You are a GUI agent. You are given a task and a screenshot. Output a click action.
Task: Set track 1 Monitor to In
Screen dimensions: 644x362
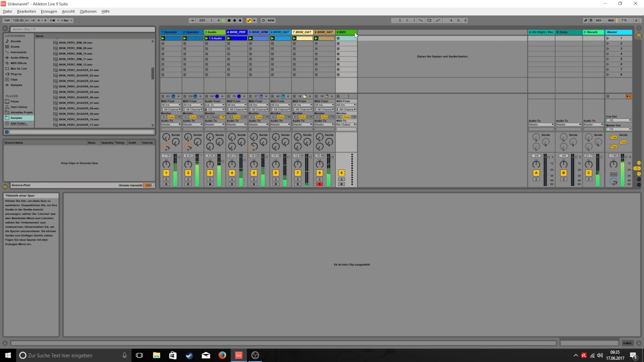[164, 117]
